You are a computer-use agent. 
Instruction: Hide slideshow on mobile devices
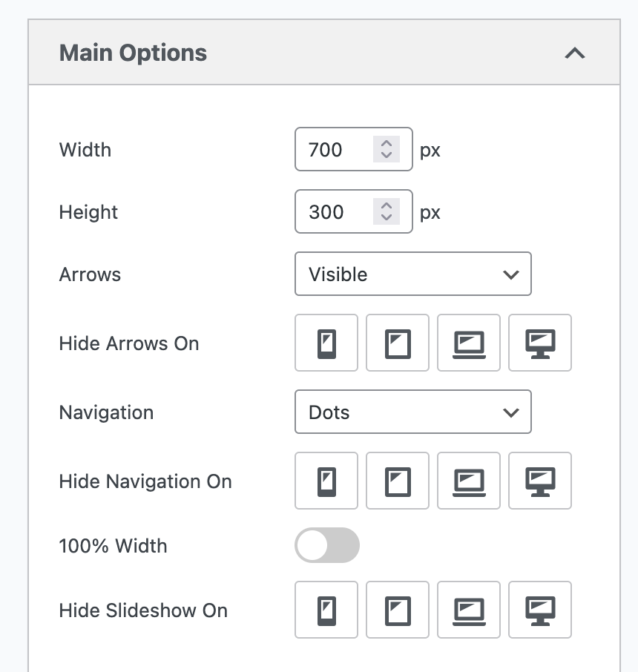point(326,610)
